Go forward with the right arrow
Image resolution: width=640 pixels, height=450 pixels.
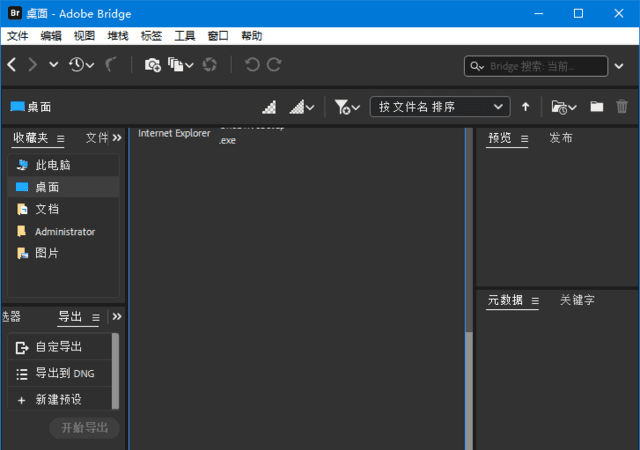[33, 65]
